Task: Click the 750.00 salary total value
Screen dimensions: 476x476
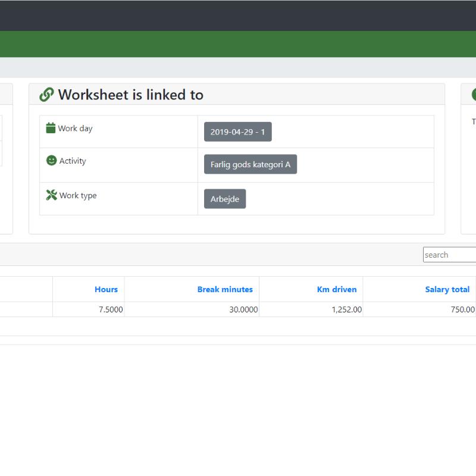Action: point(462,309)
